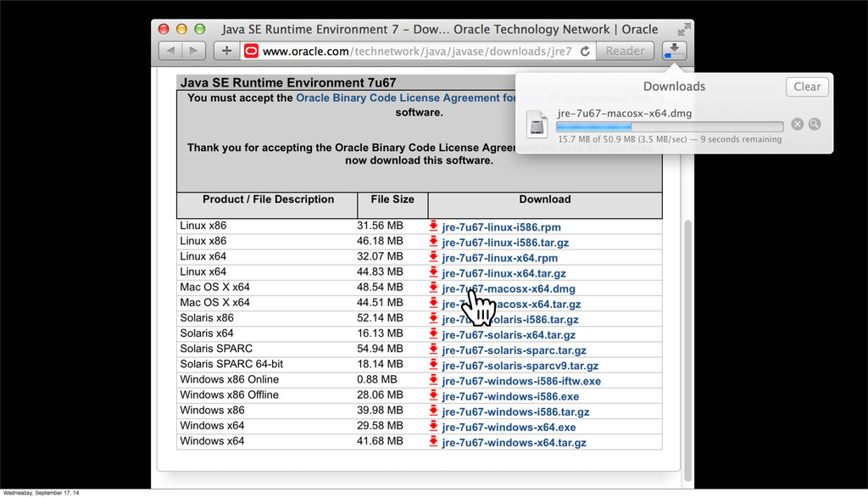This screenshot has width=868, height=498.
Task: Download jre-7u67-solaris-sparcv9.tar.gz link
Action: tap(520, 366)
